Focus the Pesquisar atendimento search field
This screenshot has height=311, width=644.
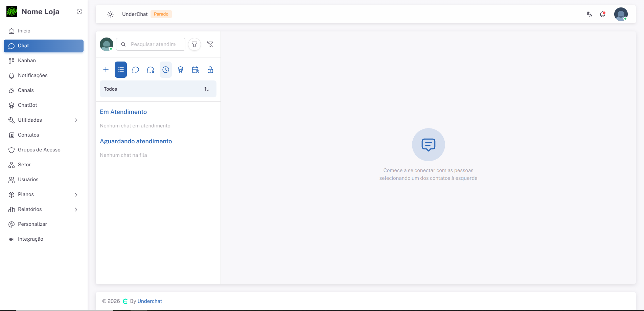151,44
